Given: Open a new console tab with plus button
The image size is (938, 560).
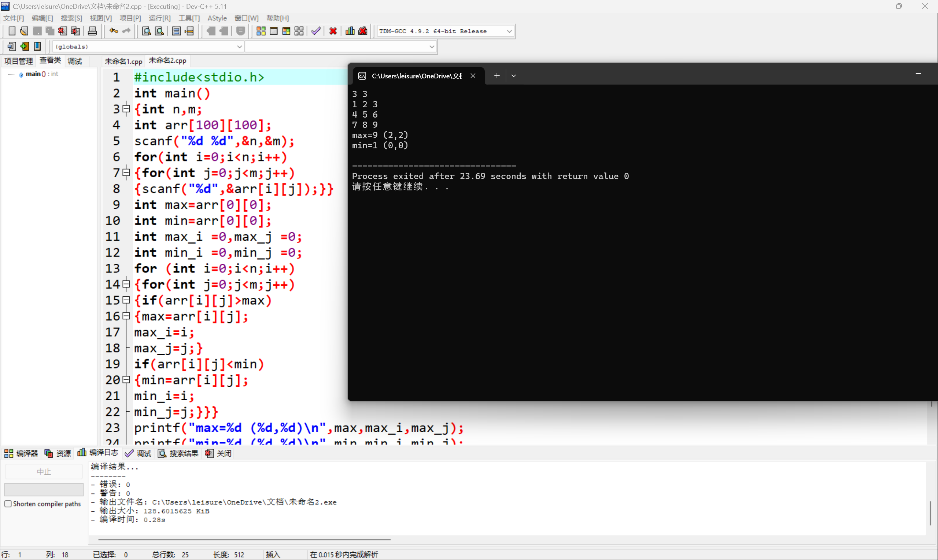Looking at the screenshot, I should [496, 75].
